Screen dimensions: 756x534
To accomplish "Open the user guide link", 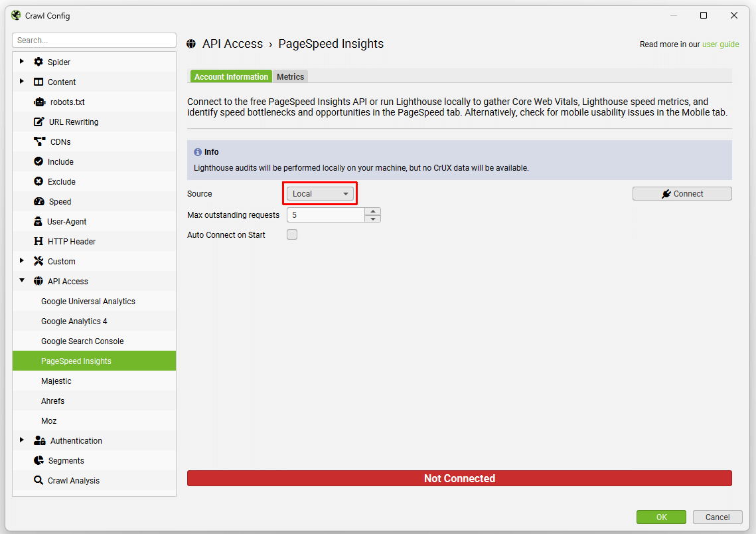I will tap(721, 44).
